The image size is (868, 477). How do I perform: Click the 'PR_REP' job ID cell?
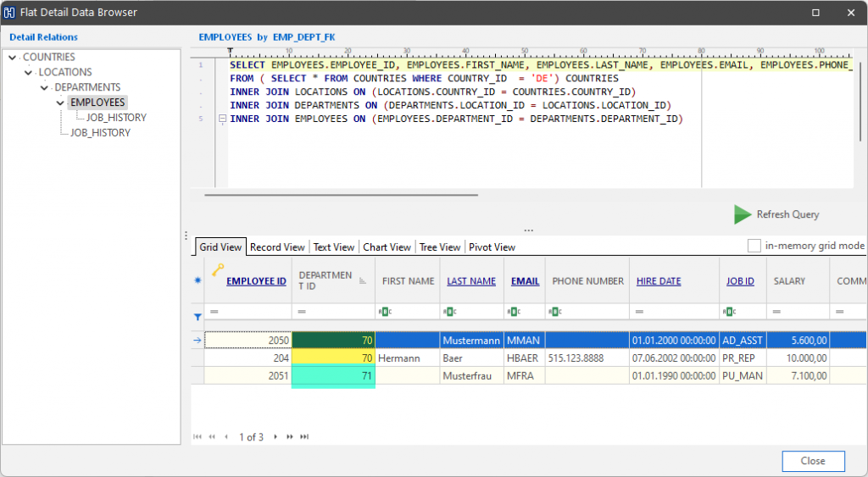tap(743, 358)
